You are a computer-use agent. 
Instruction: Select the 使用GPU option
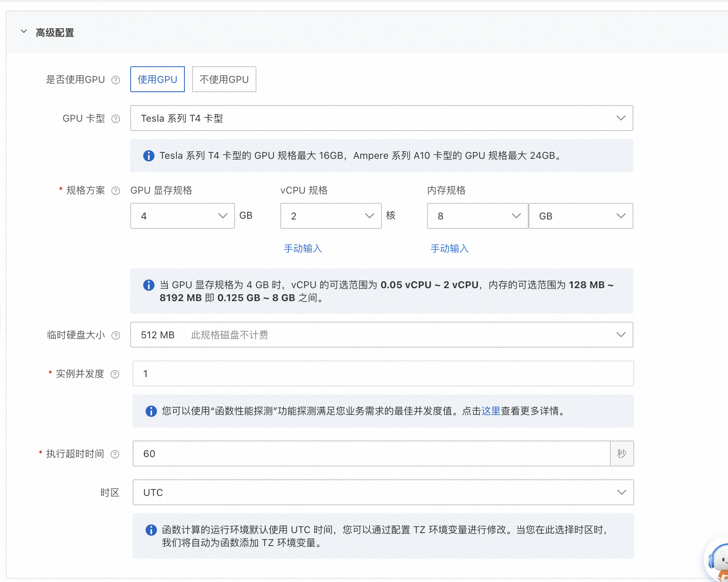coord(157,79)
